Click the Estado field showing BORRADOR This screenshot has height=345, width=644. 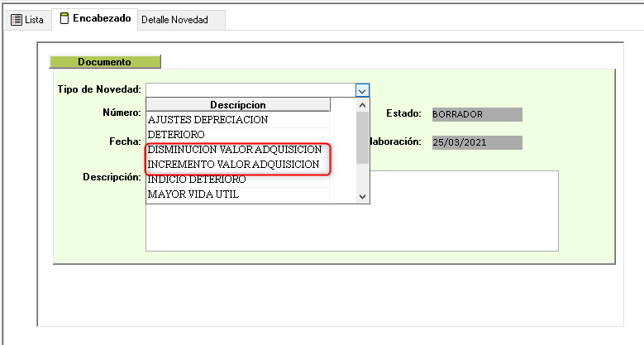coord(476,114)
